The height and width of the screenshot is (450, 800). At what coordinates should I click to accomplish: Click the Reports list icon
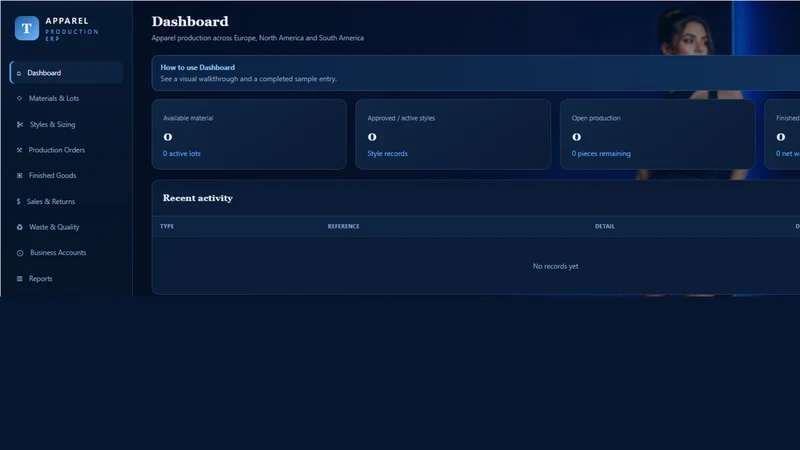19,279
